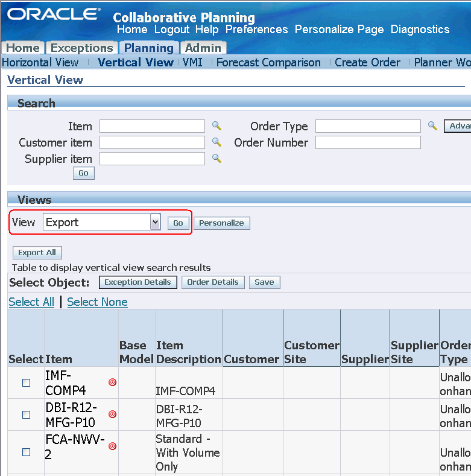This screenshot has height=476, width=471.
Task: Open the Customer item search magnifier icon
Action: coord(217,142)
